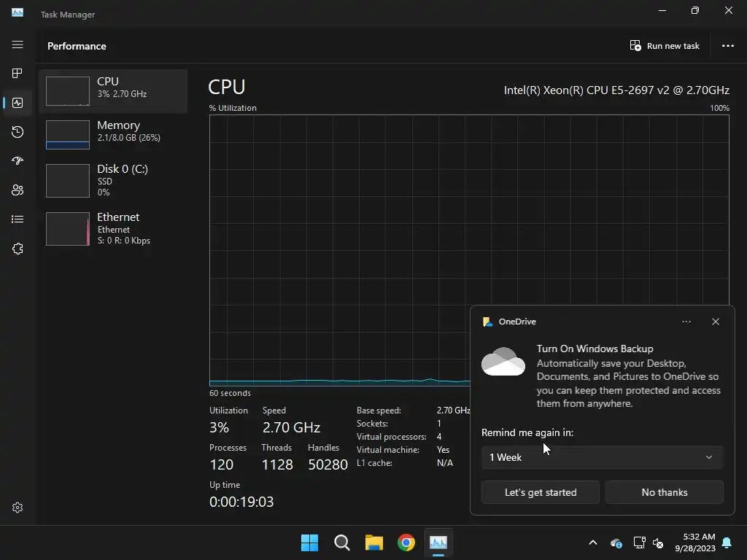Open the three-dot more options menu

(x=727, y=46)
